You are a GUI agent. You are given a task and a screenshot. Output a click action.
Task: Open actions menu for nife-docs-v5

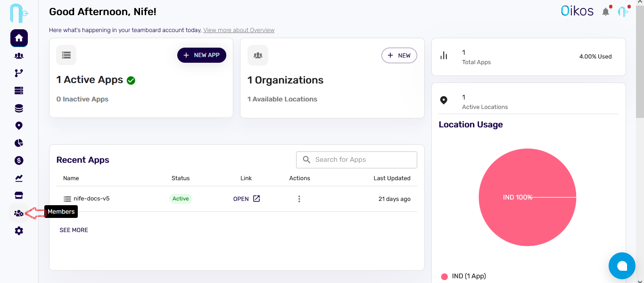click(x=299, y=199)
